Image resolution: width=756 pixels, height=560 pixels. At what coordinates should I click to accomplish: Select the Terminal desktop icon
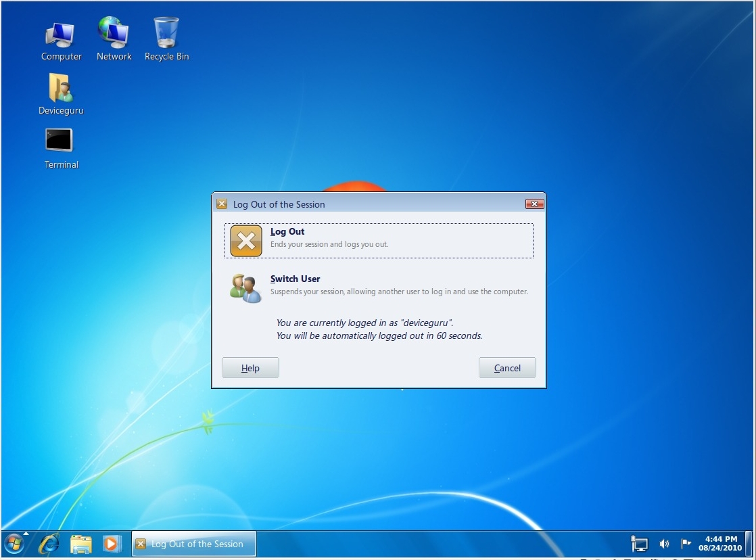(61, 149)
